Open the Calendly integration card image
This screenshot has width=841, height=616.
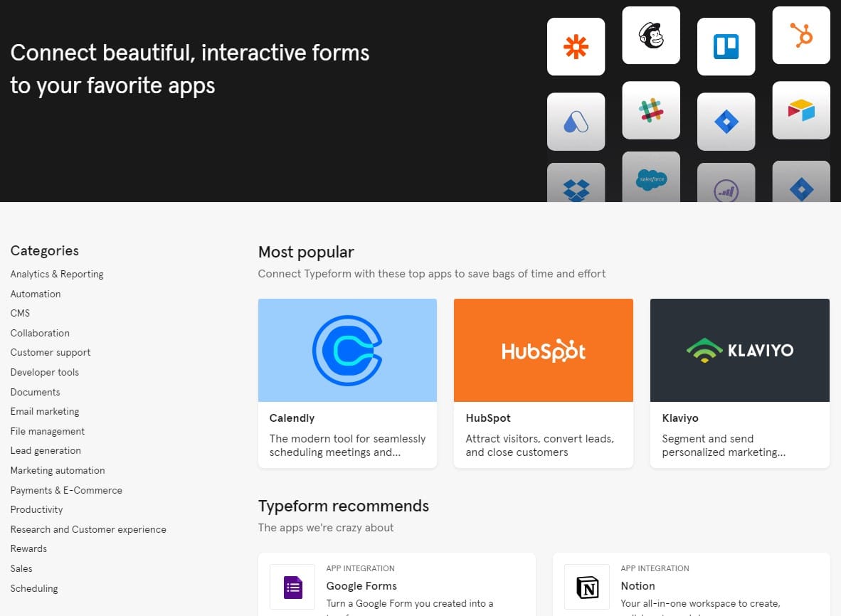point(347,350)
